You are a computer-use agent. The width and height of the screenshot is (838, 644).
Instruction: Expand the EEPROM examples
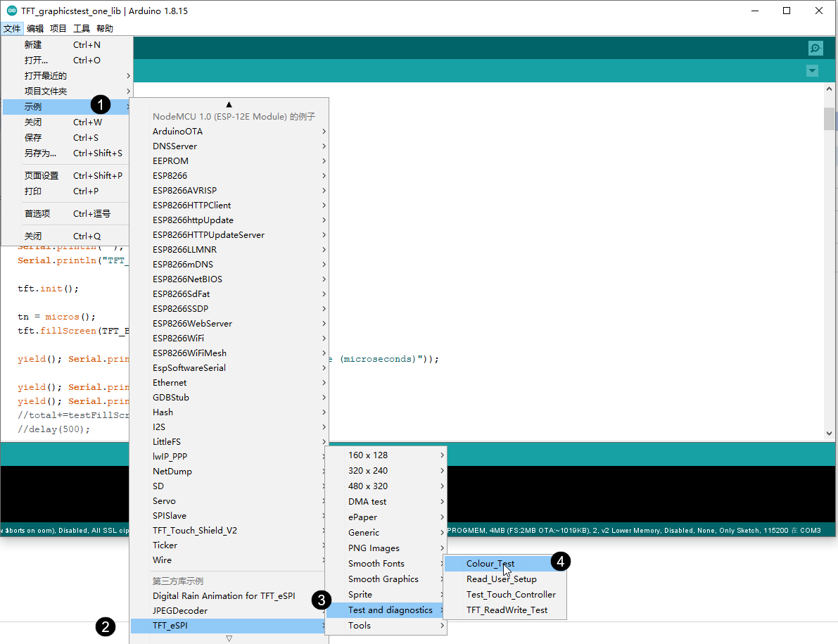tap(229, 161)
